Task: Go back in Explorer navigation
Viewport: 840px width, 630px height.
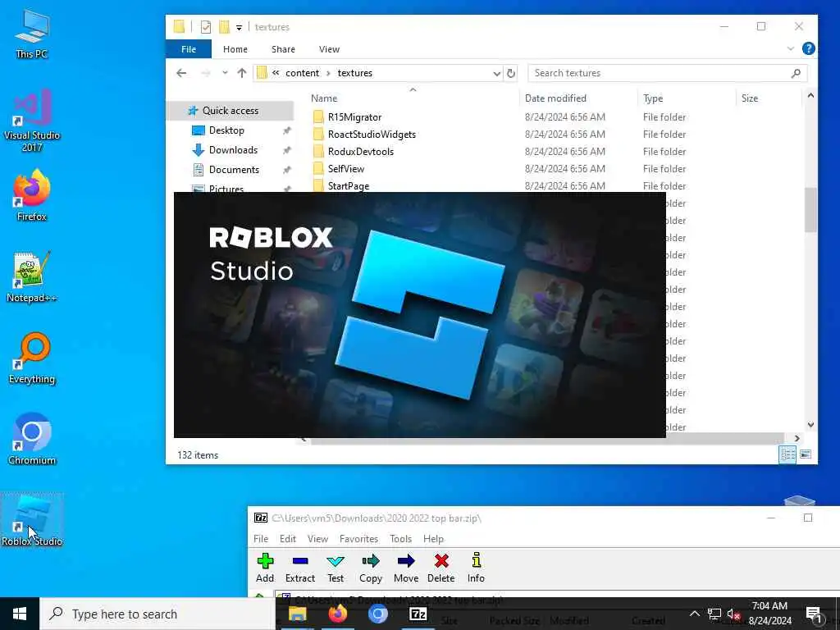Action: click(181, 73)
